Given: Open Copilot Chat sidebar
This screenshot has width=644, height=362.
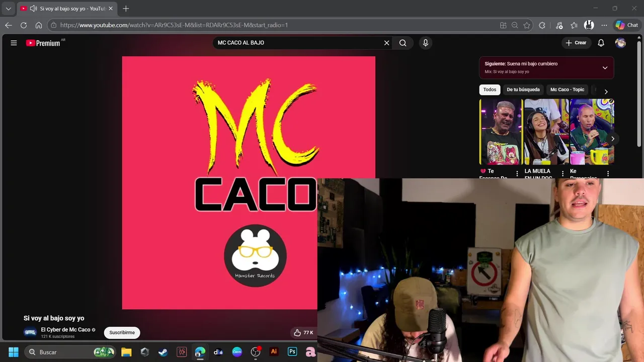Looking at the screenshot, I should tap(627, 25).
